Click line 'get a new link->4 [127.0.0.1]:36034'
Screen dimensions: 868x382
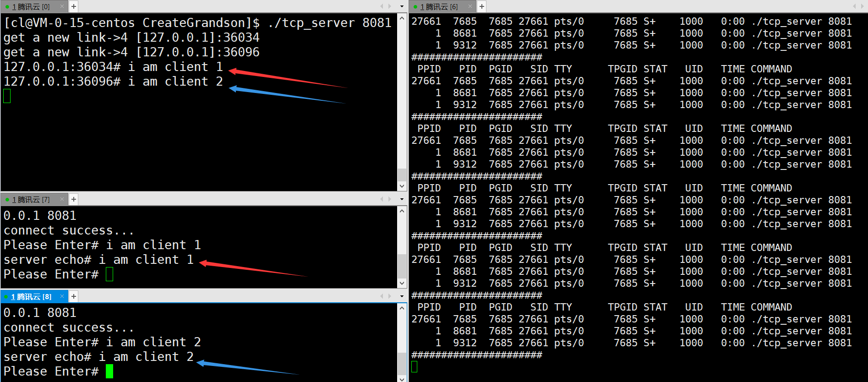click(x=131, y=38)
